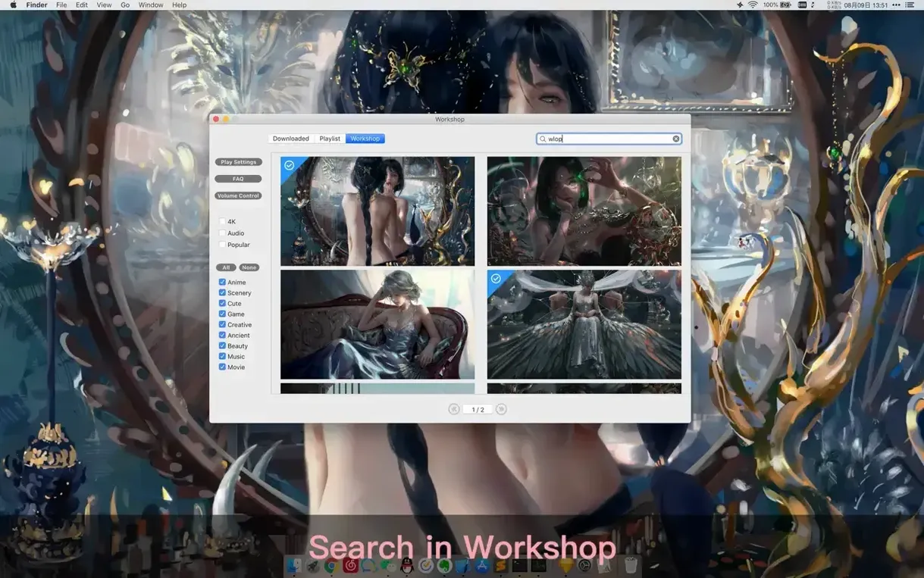Screen dimensions: 924x578
Task: Switch to the Playlist tab
Action: click(330, 139)
